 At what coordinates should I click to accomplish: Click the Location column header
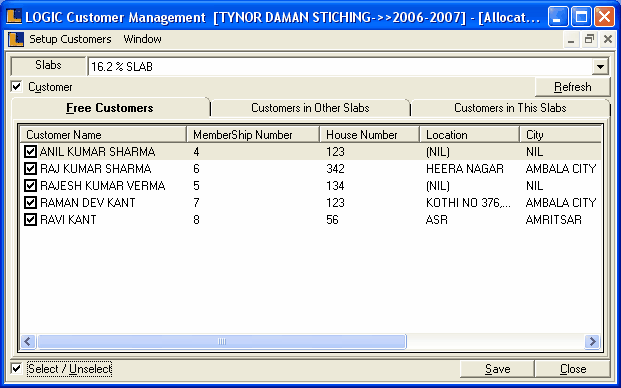coord(470,135)
